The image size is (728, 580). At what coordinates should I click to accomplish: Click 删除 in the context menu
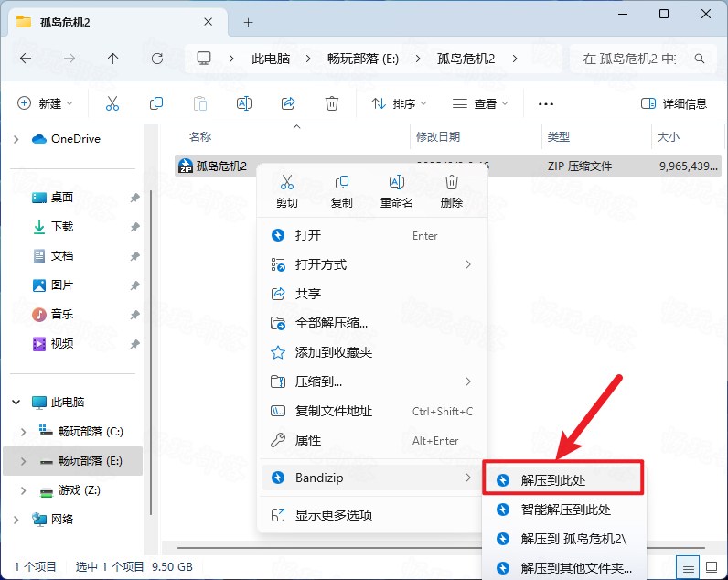(x=451, y=191)
